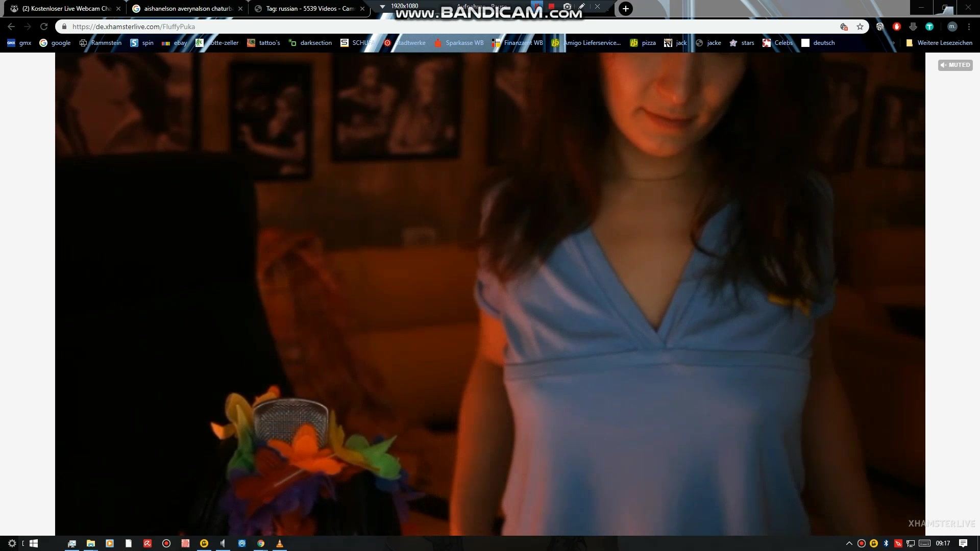Open network status tray icon
Viewport: 980px width, 551px height.
tap(911, 543)
